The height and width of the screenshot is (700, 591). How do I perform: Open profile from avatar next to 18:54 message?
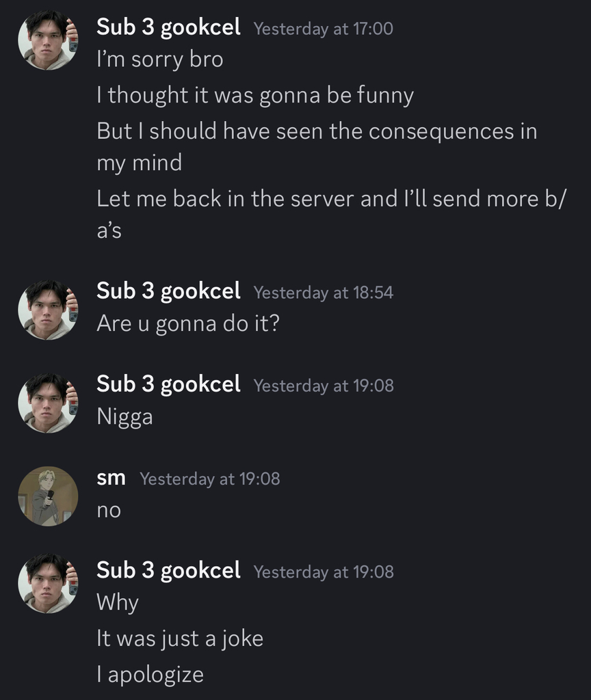click(47, 310)
